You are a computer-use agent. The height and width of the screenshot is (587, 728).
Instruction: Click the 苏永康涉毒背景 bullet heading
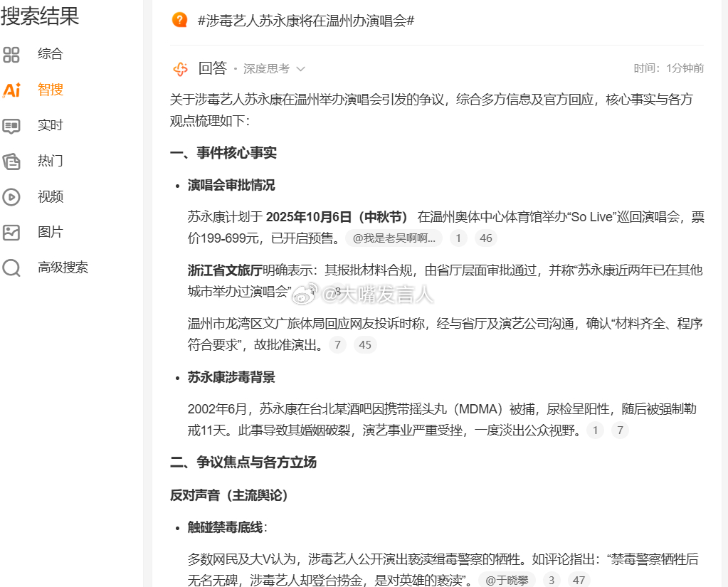[x=231, y=377]
